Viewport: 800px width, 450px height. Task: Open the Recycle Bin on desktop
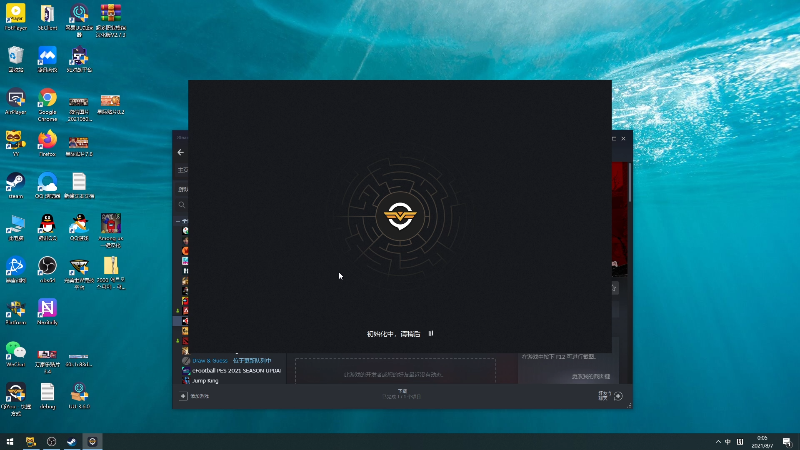15,59
